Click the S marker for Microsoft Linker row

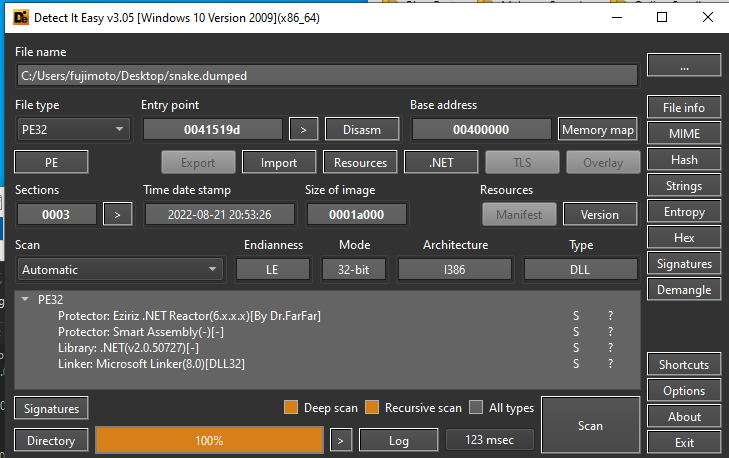[x=575, y=364]
